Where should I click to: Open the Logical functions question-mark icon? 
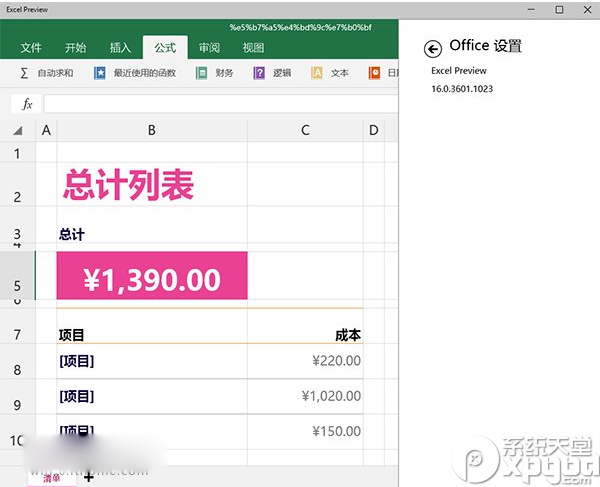[x=259, y=73]
